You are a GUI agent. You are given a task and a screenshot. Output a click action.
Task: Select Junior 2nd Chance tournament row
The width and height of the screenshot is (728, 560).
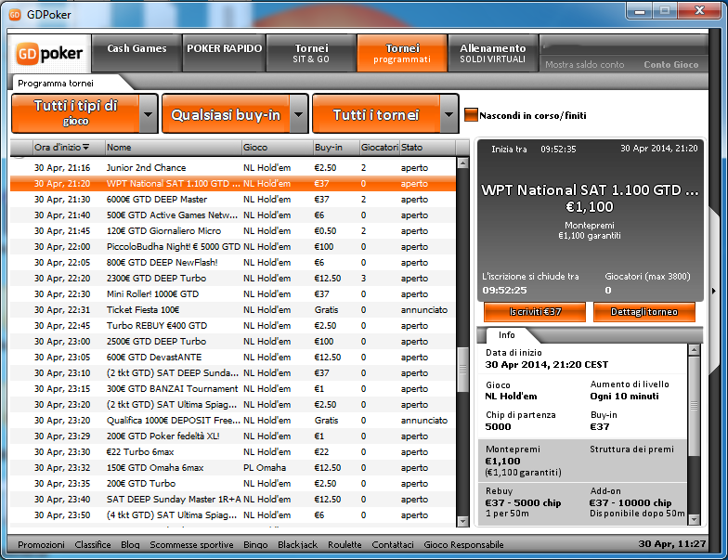tap(233, 167)
